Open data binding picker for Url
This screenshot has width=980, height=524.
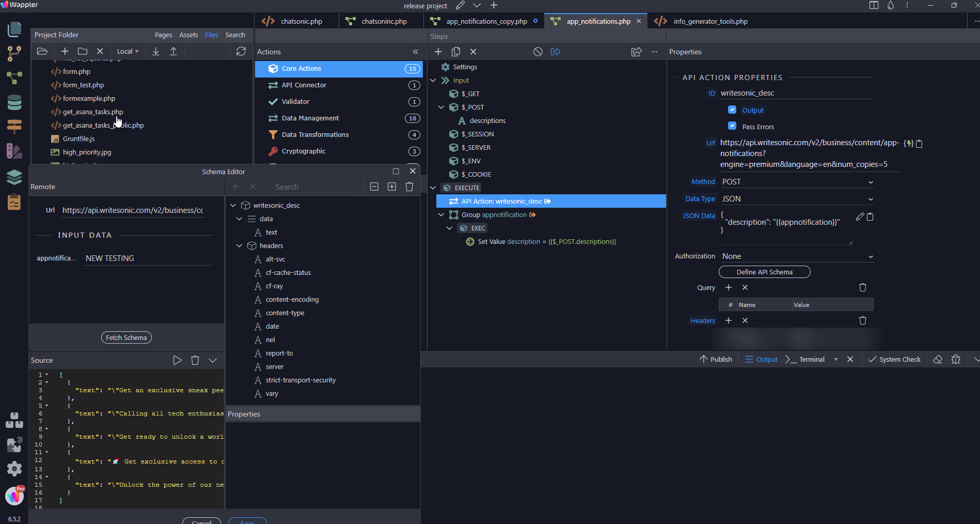pyautogui.click(x=909, y=144)
